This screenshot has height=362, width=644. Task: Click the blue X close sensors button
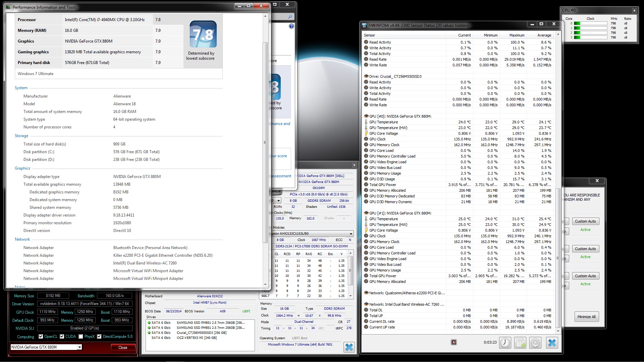coord(552,343)
